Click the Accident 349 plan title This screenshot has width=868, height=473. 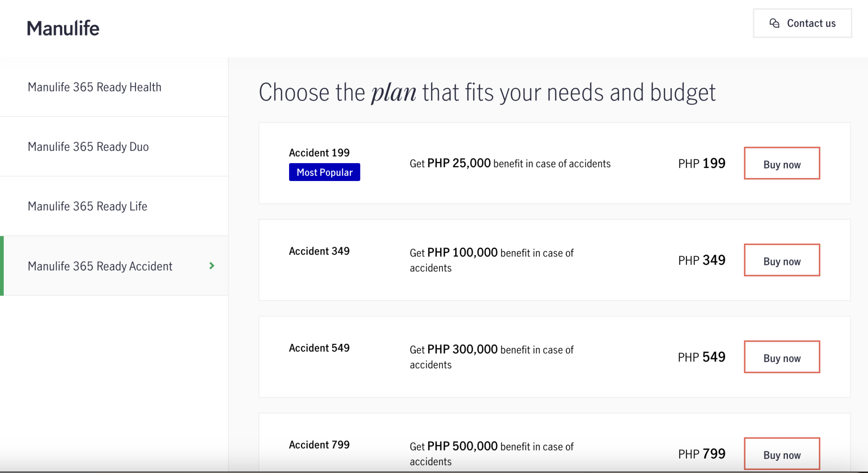[x=319, y=251]
